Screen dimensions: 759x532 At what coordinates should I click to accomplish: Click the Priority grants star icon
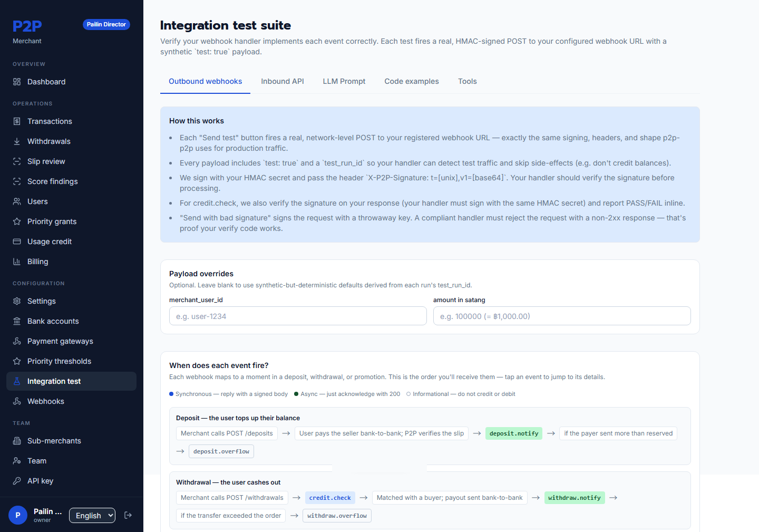(17, 221)
